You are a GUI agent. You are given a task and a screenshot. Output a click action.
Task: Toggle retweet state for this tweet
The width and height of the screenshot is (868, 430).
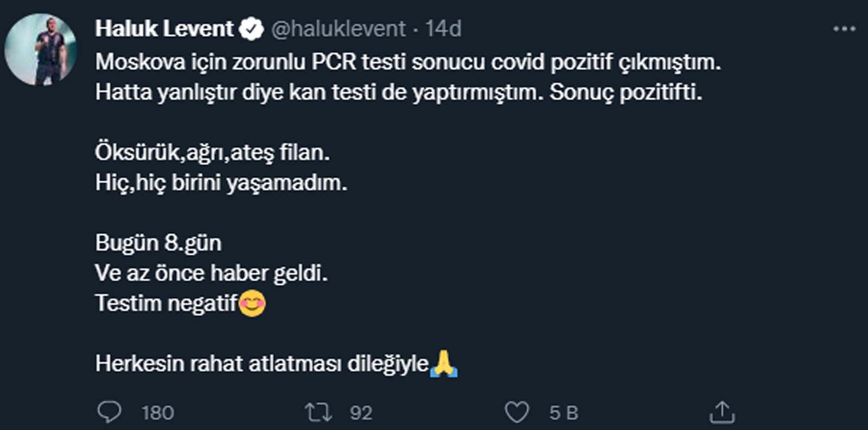tap(318, 413)
